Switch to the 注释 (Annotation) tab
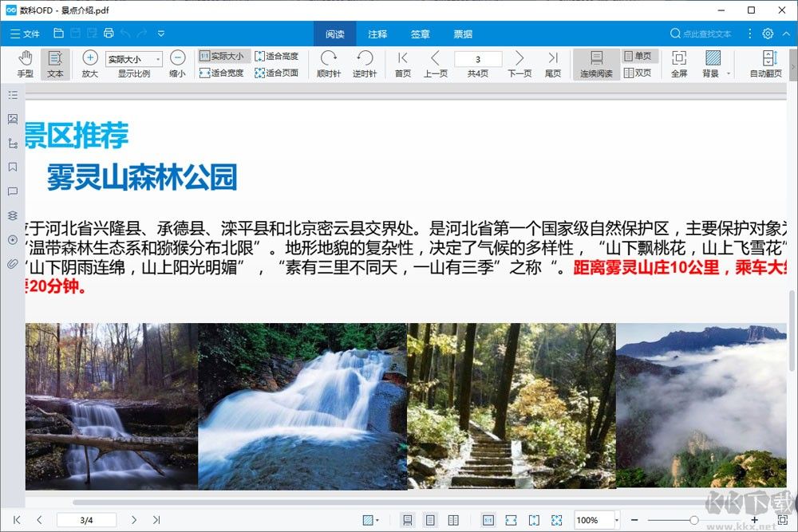This screenshot has width=798, height=532. click(x=377, y=33)
